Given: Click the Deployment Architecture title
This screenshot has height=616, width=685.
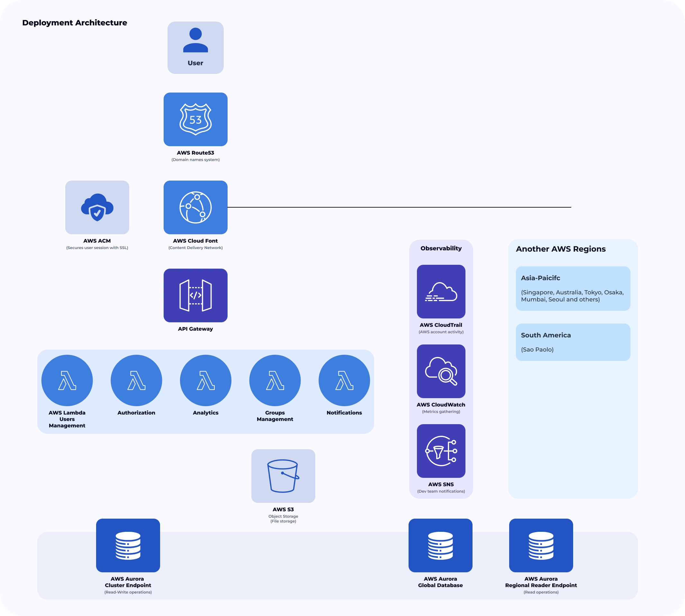Looking at the screenshot, I should [x=75, y=23].
